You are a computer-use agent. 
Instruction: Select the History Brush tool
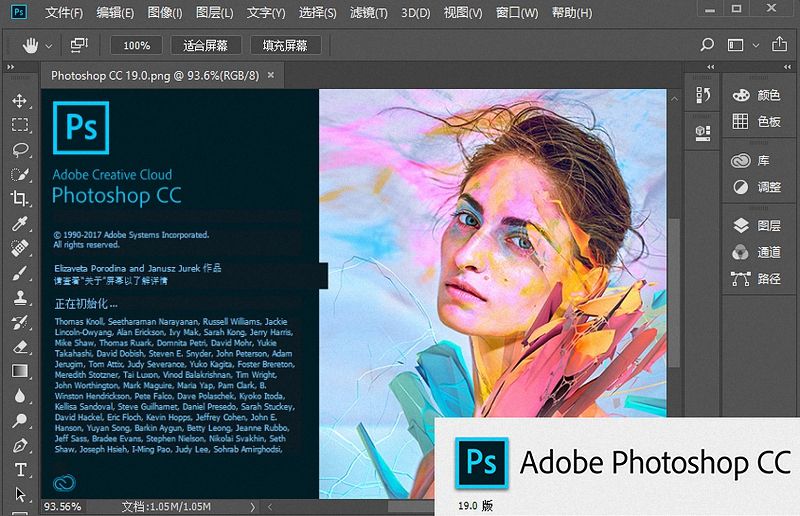pyautogui.click(x=20, y=322)
